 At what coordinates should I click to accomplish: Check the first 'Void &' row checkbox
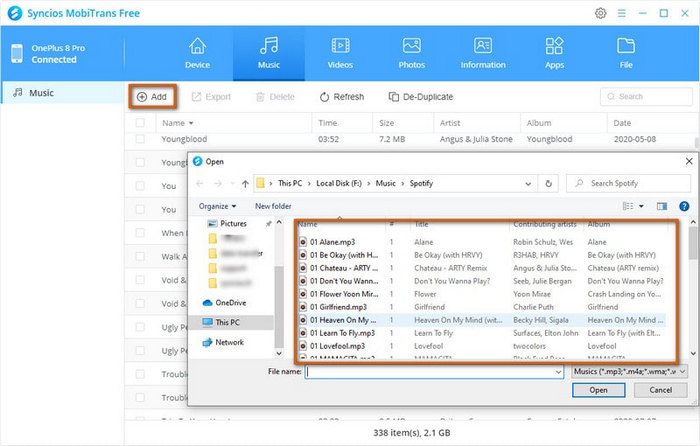click(140, 280)
